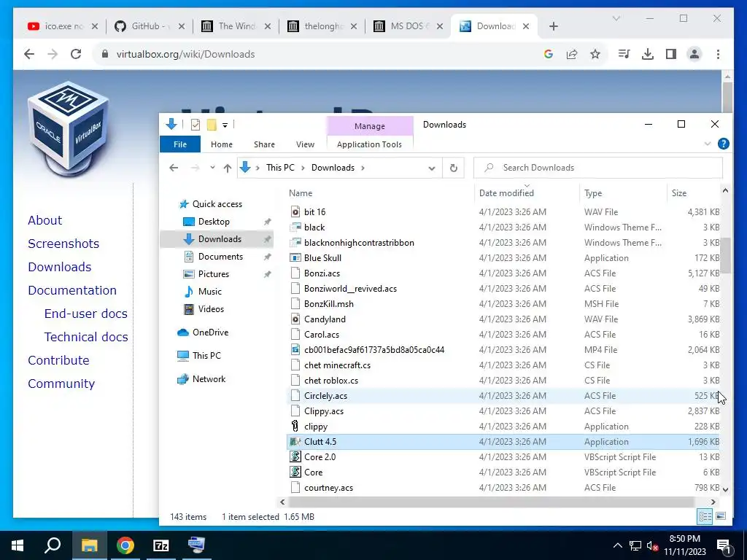This screenshot has height=560, width=747.
Task: Open taskbar search magnifier
Action: click(x=53, y=545)
